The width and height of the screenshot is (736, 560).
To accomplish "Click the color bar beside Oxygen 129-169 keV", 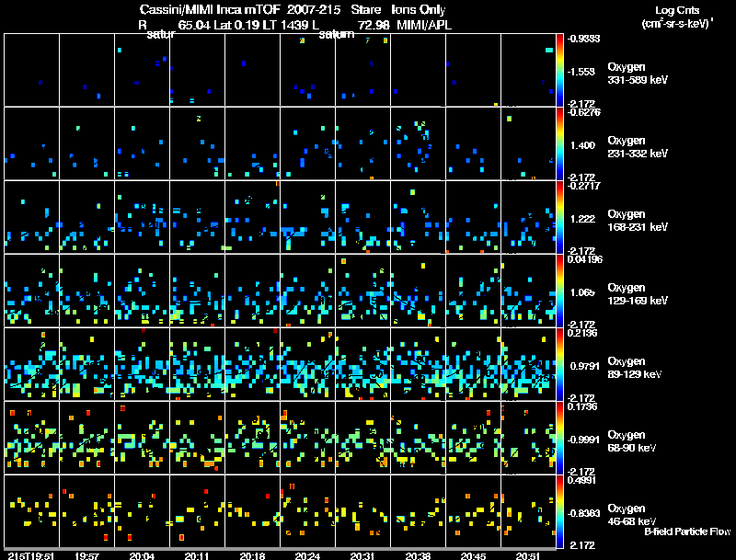I will (559, 291).
